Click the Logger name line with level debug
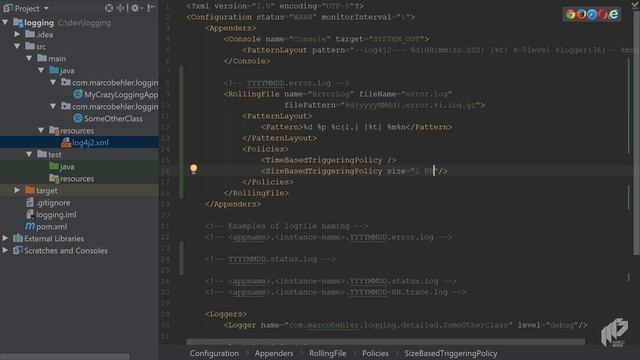 [406, 325]
